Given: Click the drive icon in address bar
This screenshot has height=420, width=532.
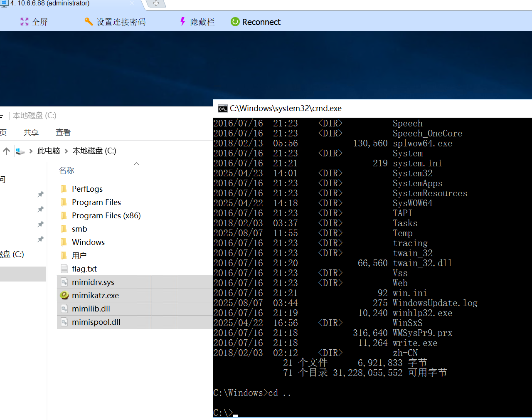Looking at the screenshot, I should [20, 151].
